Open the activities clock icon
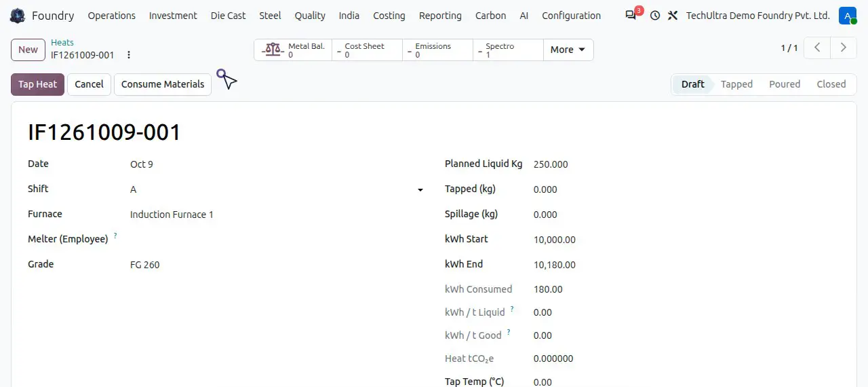 coord(654,16)
